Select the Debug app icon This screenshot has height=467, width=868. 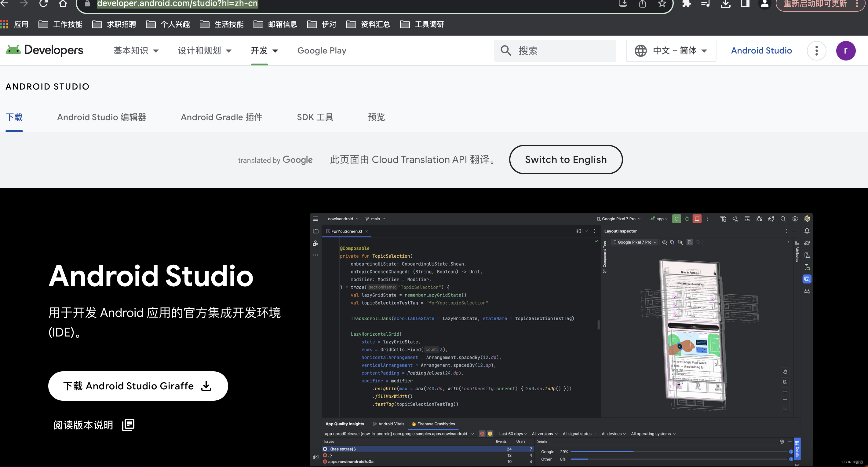point(687,219)
